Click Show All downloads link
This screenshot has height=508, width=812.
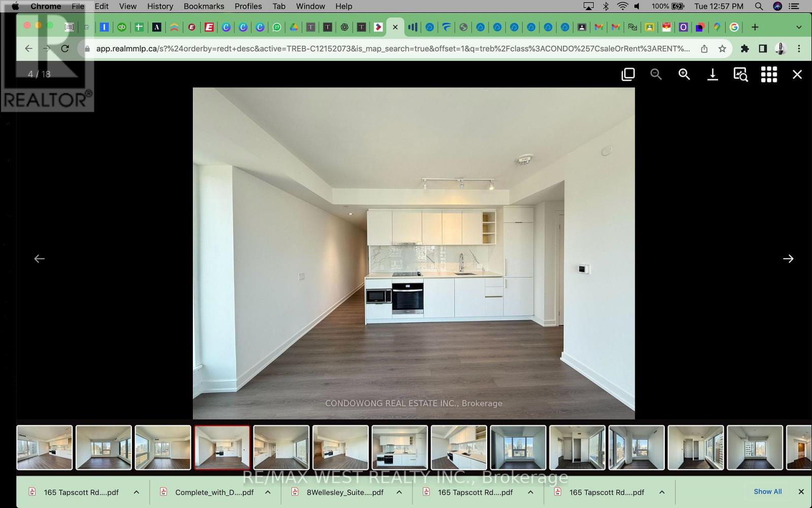(x=767, y=492)
